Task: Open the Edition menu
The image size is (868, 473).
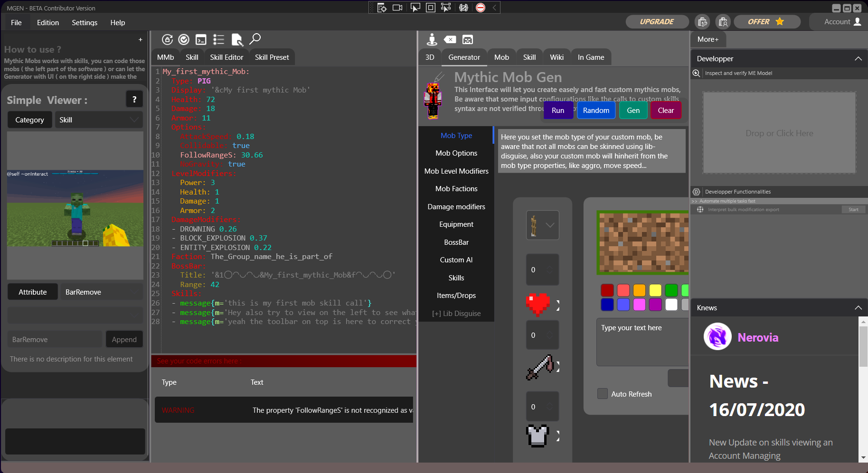Action: (48, 23)
